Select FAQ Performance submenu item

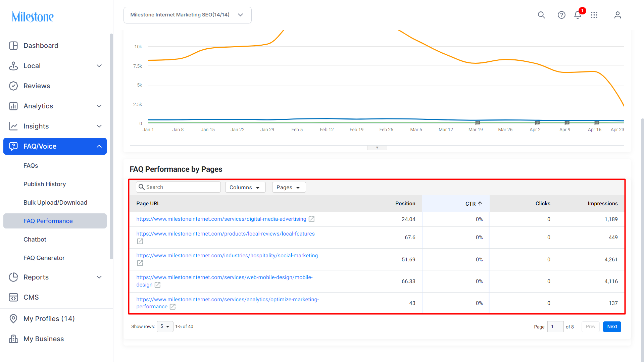pyautogui.click(x=55, y=221)
